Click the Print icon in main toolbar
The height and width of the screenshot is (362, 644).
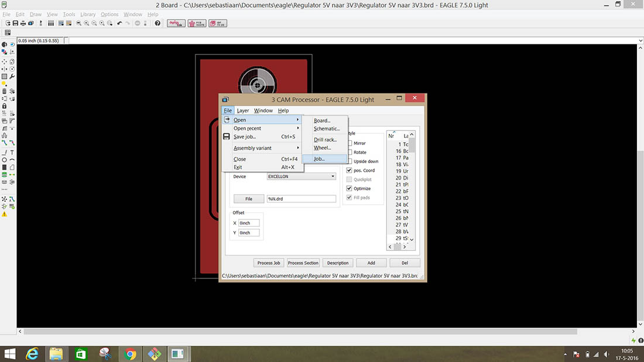(x=23, y=23)
